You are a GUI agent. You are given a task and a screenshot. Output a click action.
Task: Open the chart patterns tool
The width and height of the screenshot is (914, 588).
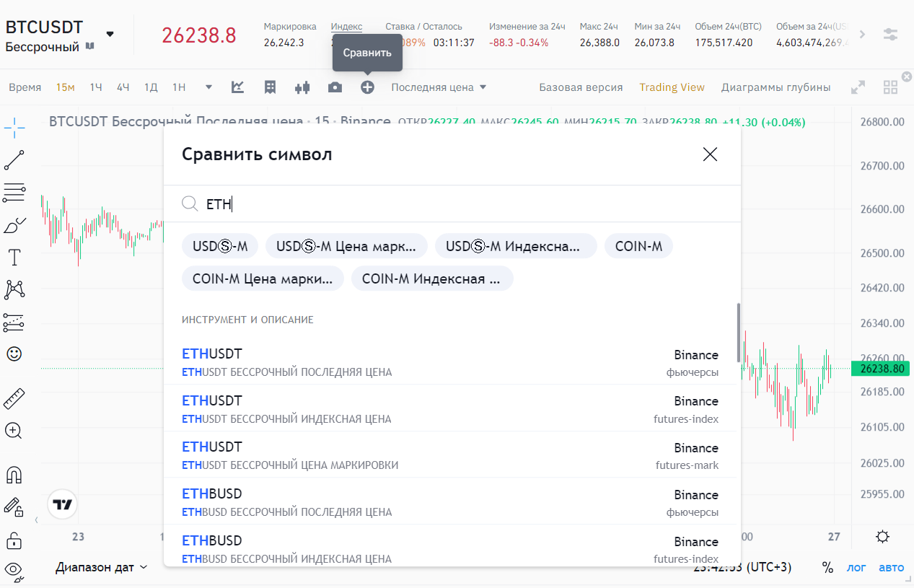pyautogui.click(x=14, y=289)
